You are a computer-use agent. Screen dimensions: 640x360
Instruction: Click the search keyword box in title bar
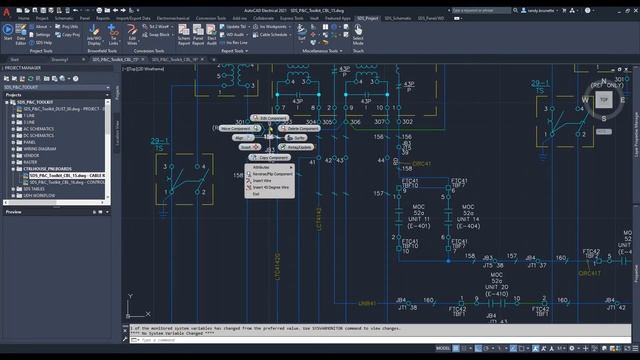(481, 10)
